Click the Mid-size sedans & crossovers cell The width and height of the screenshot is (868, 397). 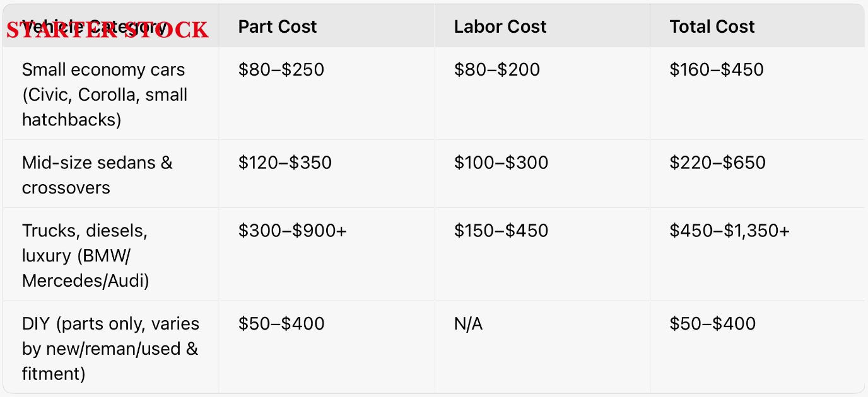pos(97,175)
